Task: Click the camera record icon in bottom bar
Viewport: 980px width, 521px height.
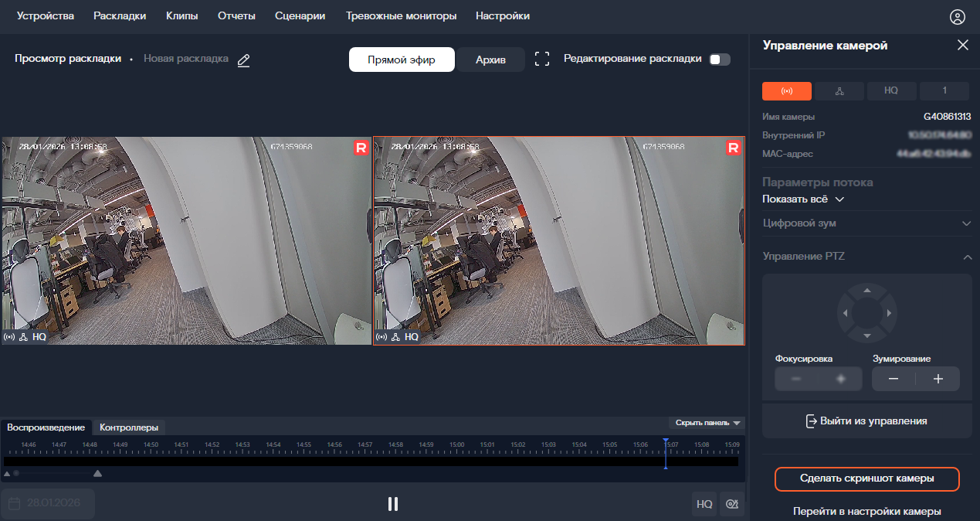Action: (731, 504)
